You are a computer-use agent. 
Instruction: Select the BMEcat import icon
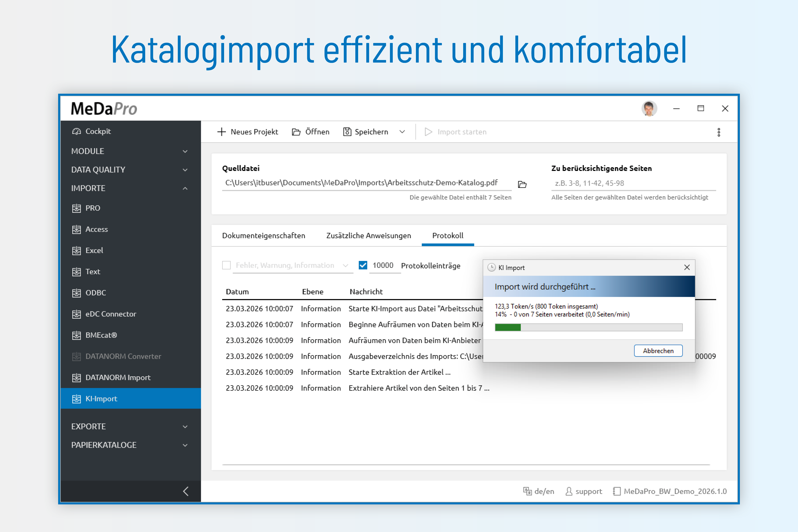point(76,335)
